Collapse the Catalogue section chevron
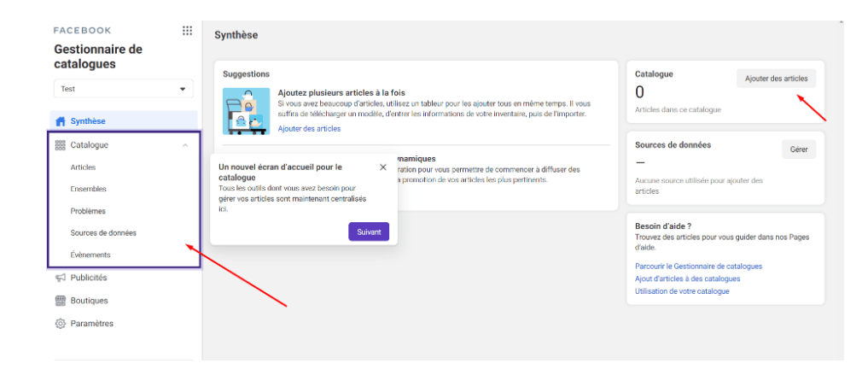This screenshot has width=868, height=381. click(185, 145)
